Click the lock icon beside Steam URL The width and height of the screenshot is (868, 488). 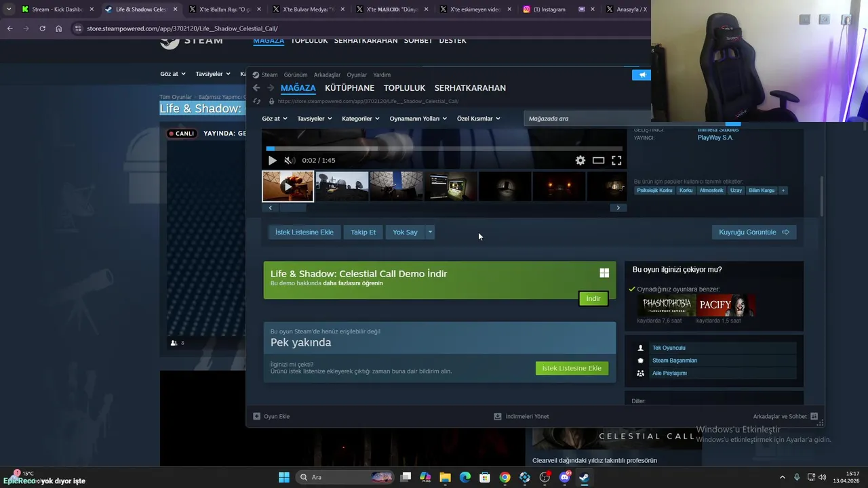(x=271, y=102)
